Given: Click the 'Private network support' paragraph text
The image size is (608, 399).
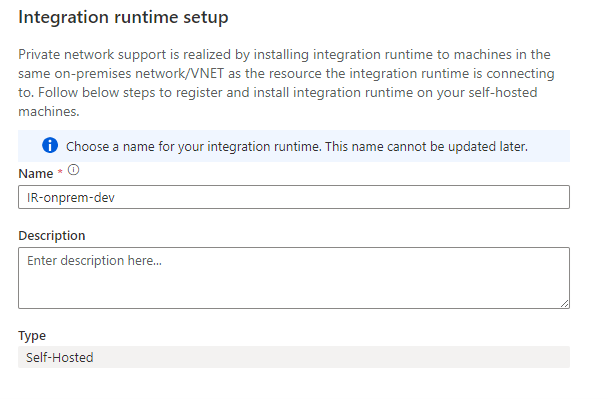Looking at the screenshot, I should tap(286, 83).
